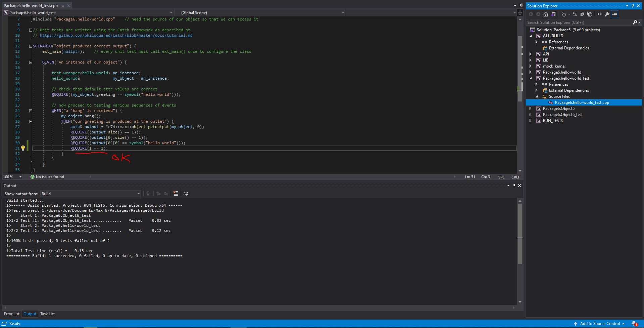This screenshot has height=328, width=644.
Task: Click Add to Source Control button
Action: pos(600,324)
